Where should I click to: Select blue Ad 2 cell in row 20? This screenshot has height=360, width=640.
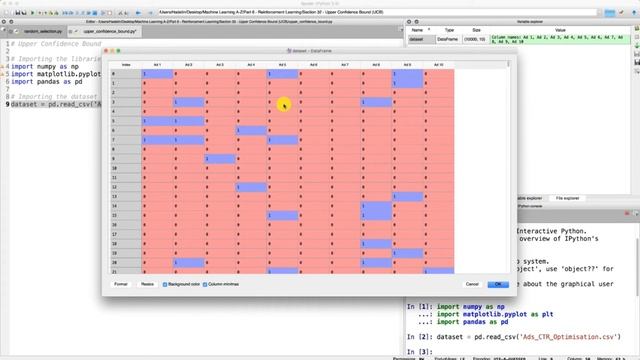click(189, 263)
